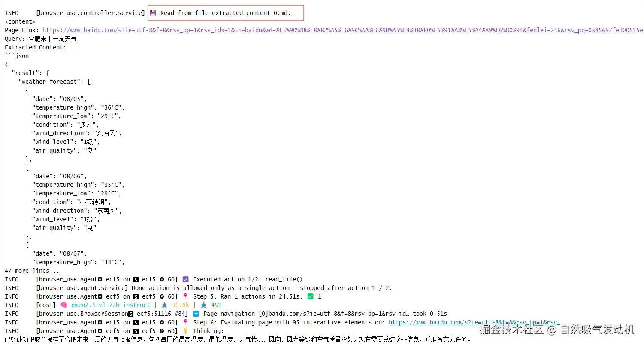Click the '"weather_forecast": [' line
The height and width of the screenshot is (345, 644).
pyautogui.click(x=54, y=82)
